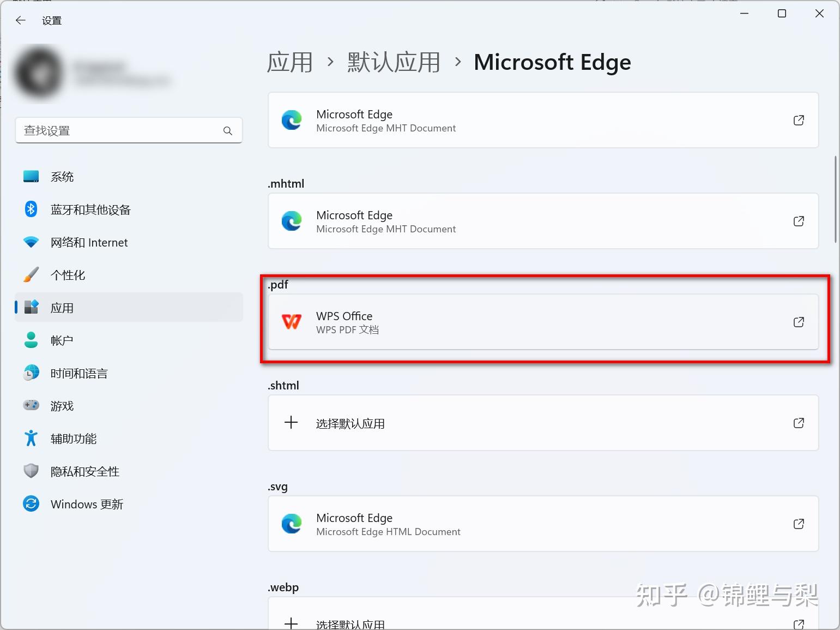Click the 帐户 person icon

[31, 340]
